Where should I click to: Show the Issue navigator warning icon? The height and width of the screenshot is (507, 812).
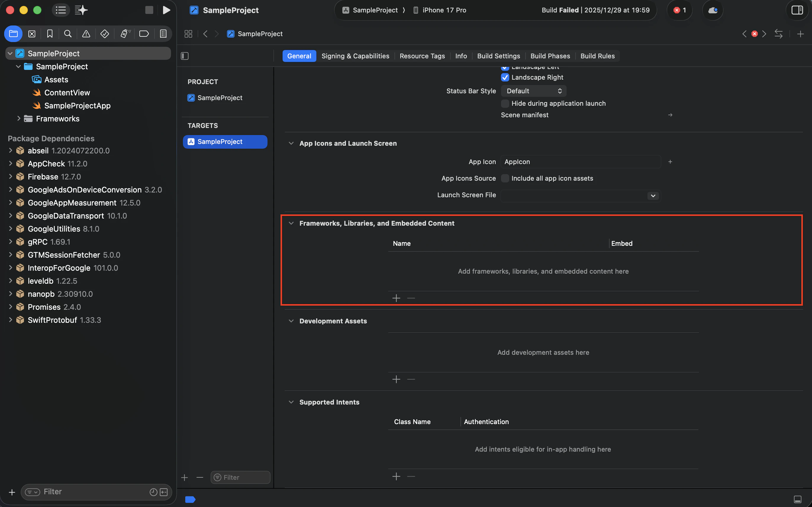pos(86,34)
